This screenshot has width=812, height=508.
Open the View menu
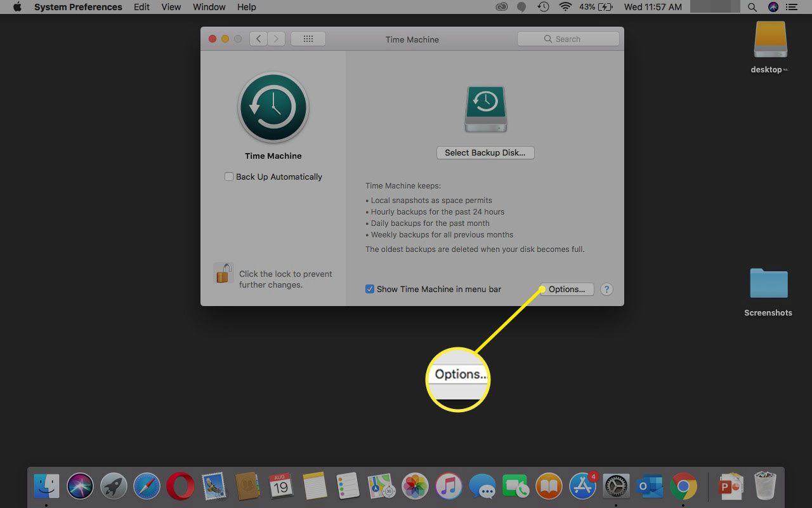tap(171, 7)
